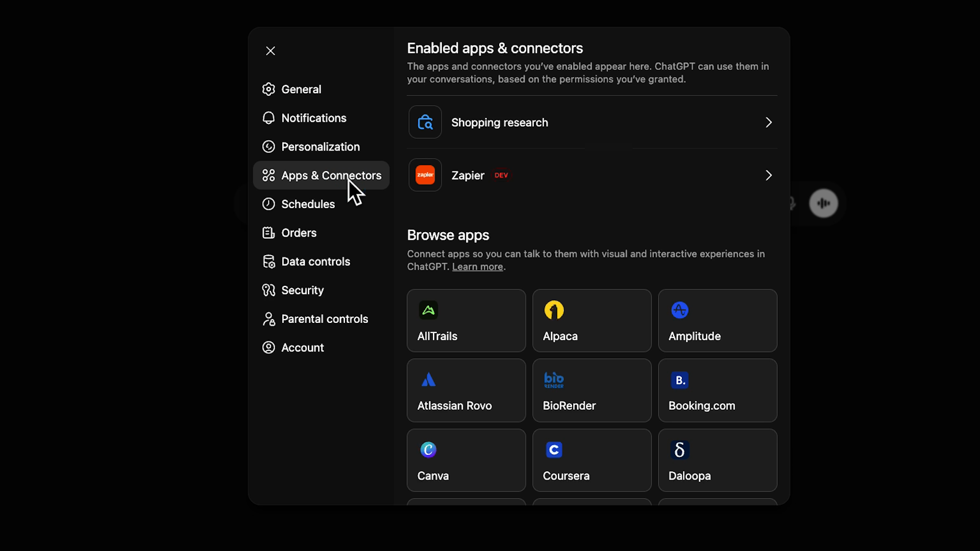Click the Coursera C icon
The image size is (980, 551).
[554, 449]
